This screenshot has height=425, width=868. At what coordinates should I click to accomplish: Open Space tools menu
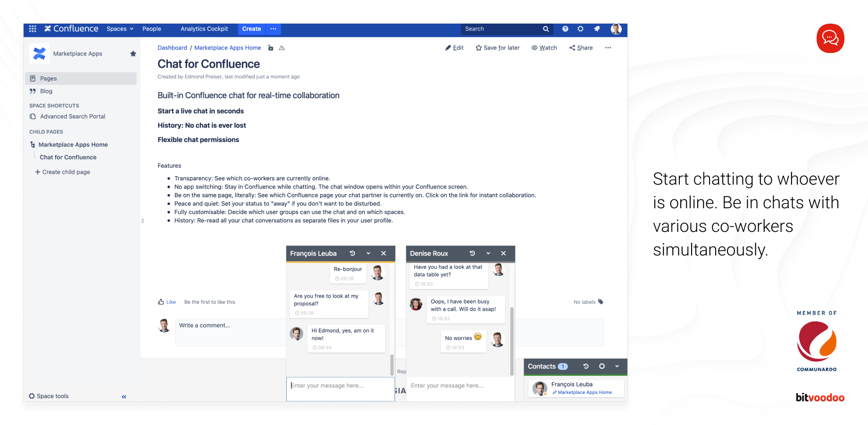coord(49,396)
